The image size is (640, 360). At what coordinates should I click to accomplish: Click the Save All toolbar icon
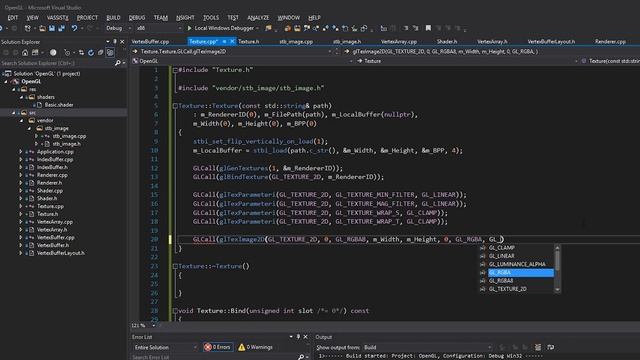61,28
